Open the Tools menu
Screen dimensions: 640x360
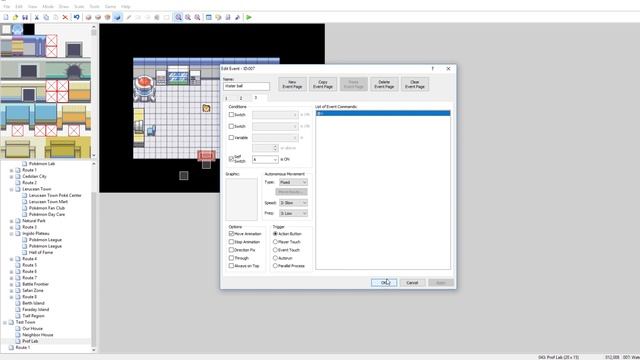click(x=94, y=7)
